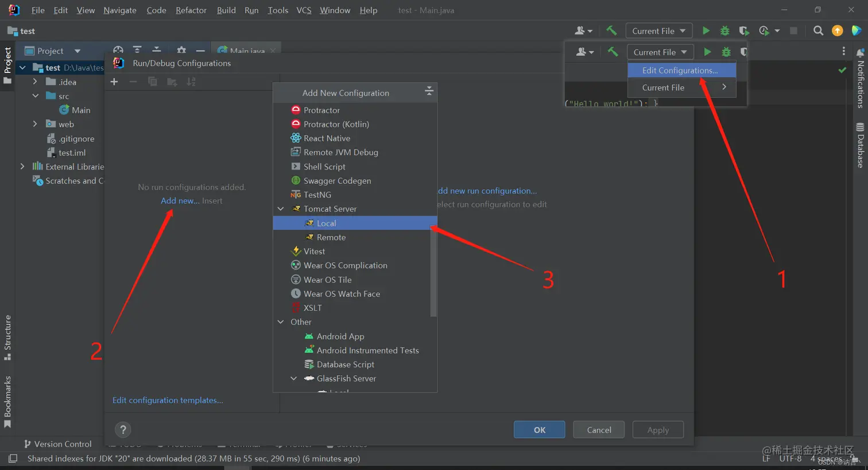Click the Move into folder icon
Image resolution: width=868 pixels, height=470 pixels.
coord(172,82)
